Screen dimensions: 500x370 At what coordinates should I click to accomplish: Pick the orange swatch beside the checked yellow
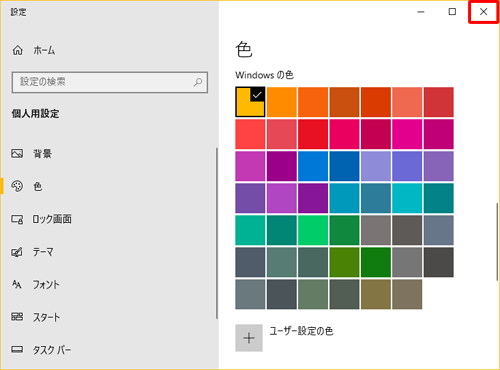[282, 102]
